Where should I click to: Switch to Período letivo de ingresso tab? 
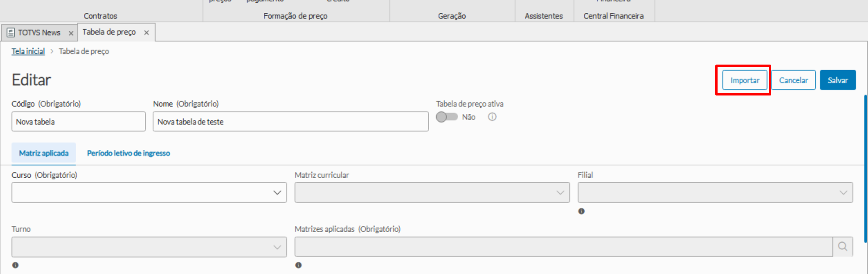coord(128,153)
